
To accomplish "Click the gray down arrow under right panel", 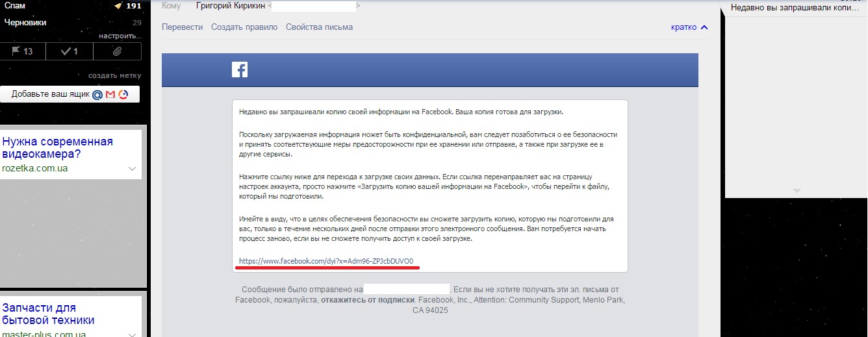I will [797, 191].
